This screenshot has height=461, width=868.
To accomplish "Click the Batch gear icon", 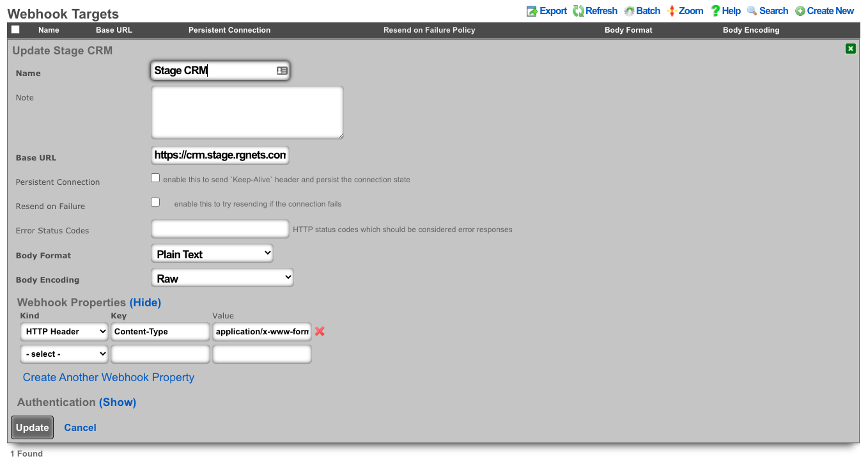I will [629, 11].
